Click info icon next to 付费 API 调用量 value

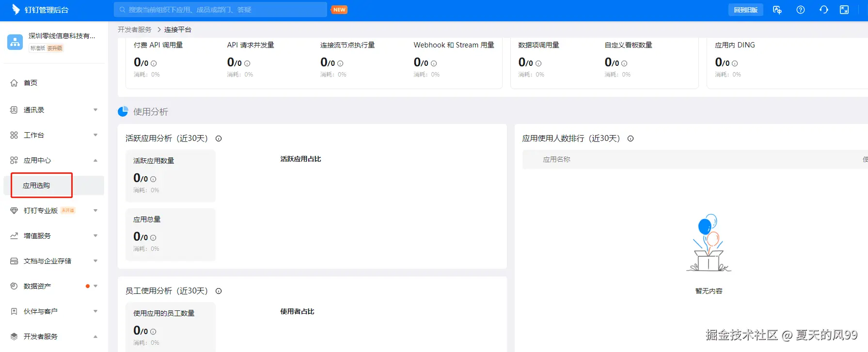(x=154, y=63)
